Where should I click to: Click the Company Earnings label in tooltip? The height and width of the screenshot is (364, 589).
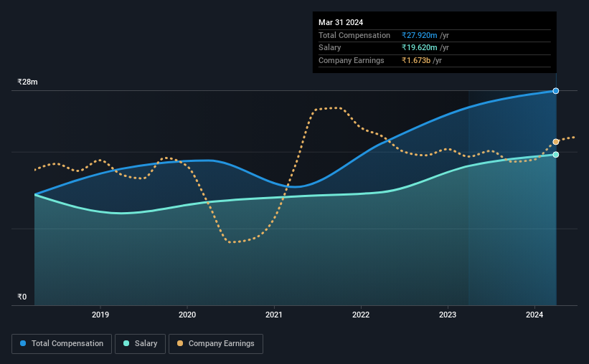(352, 60)
